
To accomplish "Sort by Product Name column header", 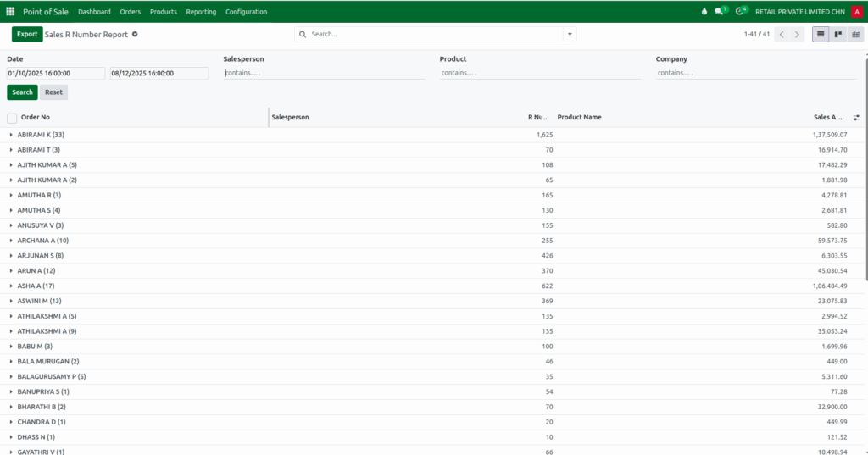I will pos(579,117).
